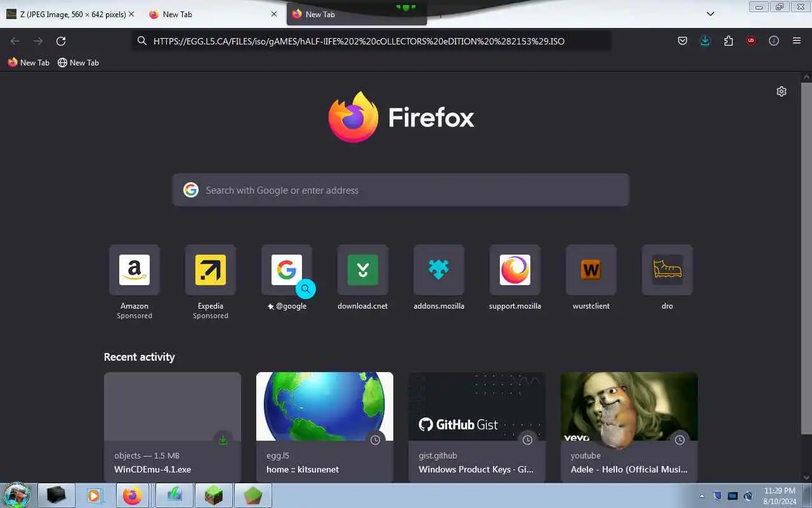This screenshot has height=508, width=812.
Task: Show hidden system tray icons arrow
Action: click(x=702, y=496)
